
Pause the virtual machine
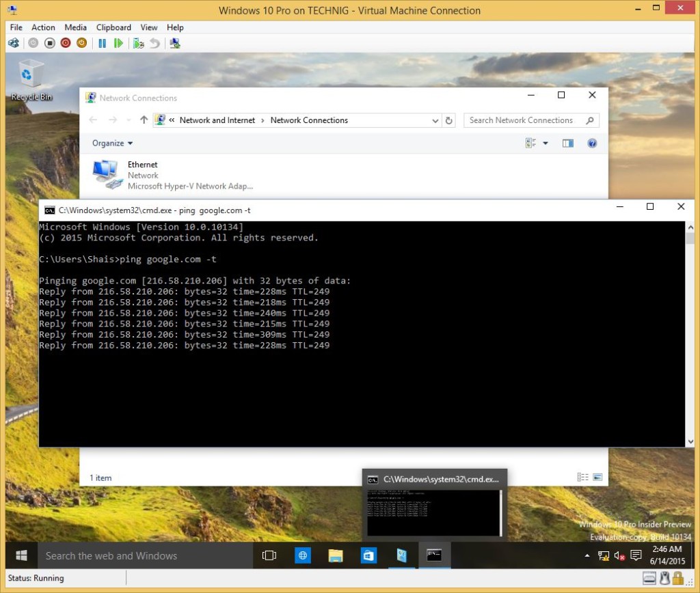[x=102, y=42]
